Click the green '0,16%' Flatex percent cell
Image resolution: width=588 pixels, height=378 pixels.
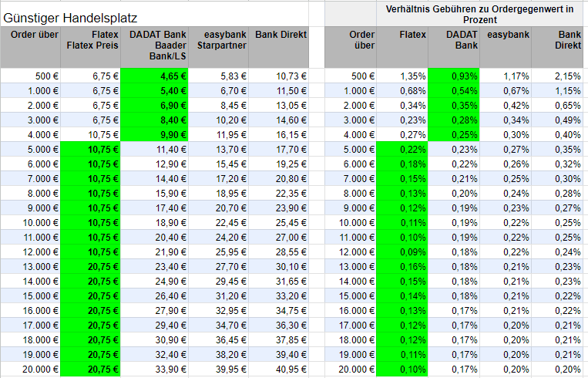[402, 266]
